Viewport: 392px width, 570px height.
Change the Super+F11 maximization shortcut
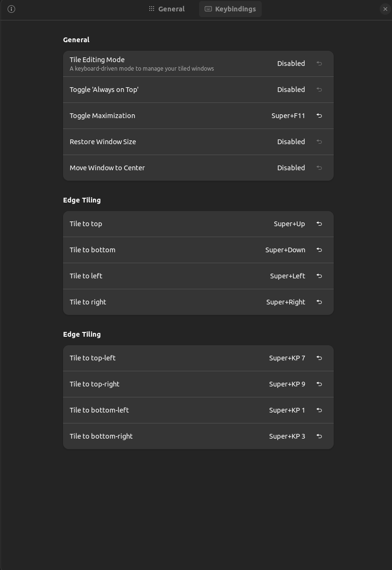pyautogui.click(x=288, y=116)
